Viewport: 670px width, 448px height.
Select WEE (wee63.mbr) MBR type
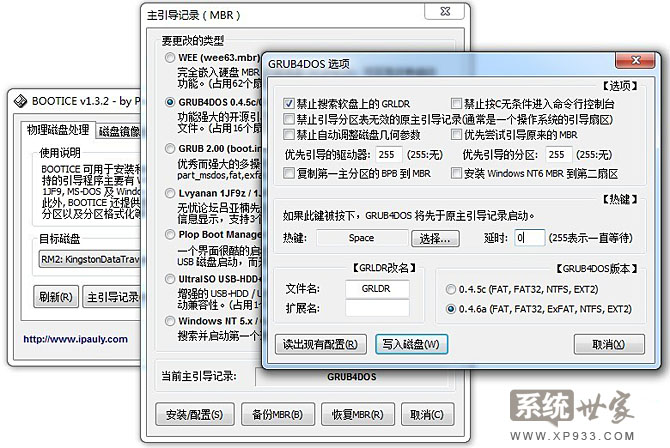[170, 57]
